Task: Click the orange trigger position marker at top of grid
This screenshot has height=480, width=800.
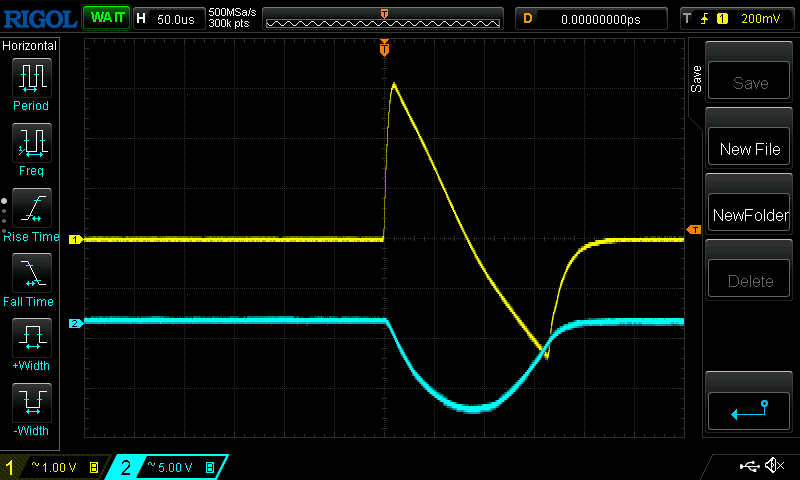Action: click(x=384, y=48)
